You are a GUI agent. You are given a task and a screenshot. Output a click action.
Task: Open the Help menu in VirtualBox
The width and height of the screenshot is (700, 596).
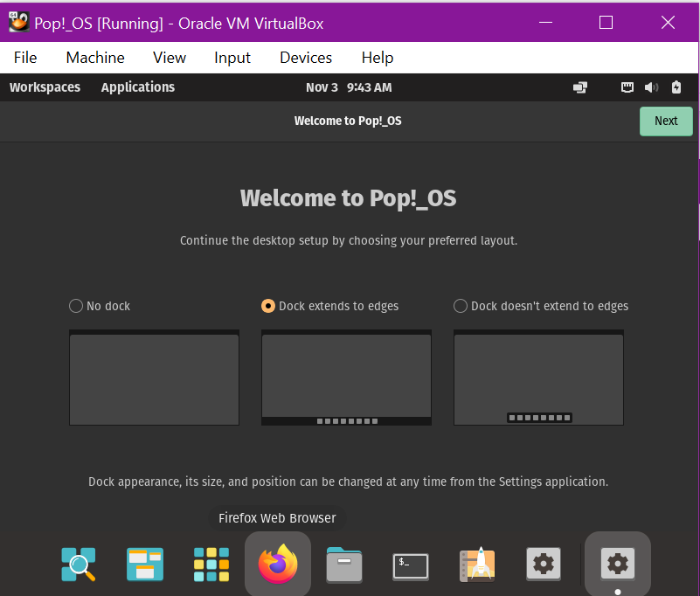378,58
